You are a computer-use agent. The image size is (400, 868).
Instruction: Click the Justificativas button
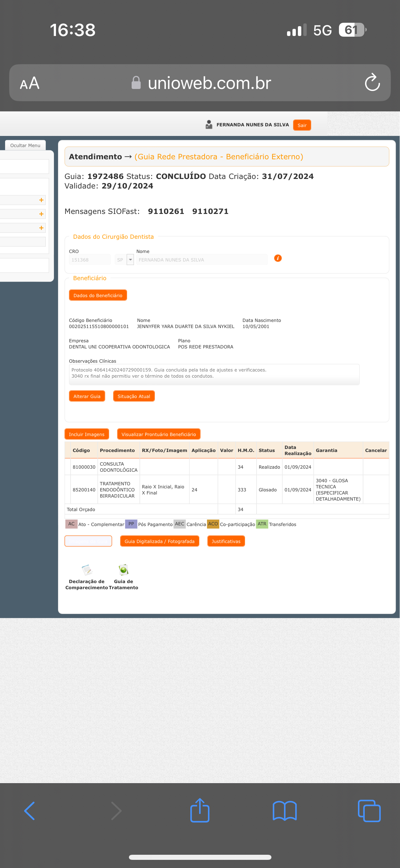pyautogui.click(x=226, y=541)
